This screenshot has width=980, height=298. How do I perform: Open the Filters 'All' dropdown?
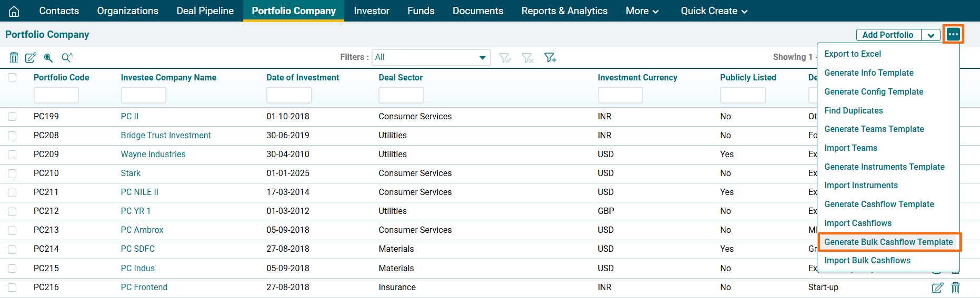click(431, 57)
